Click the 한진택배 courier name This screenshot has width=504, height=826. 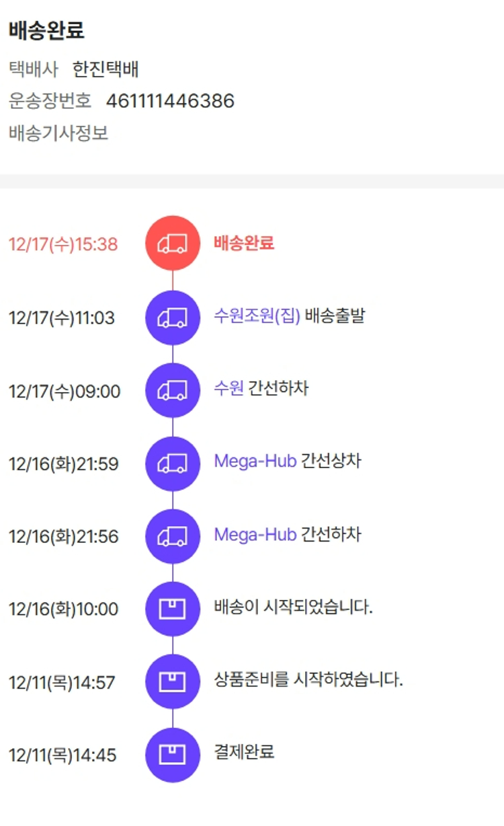coord(106,69)
